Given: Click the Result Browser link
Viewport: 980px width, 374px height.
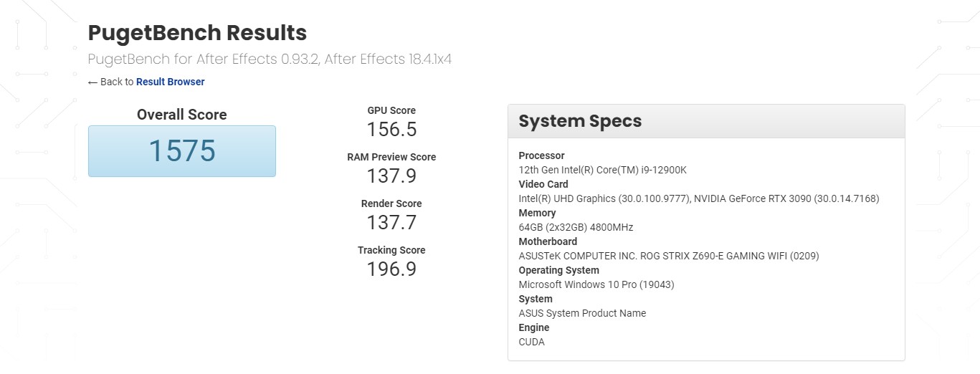Looking at the screenshot, I should [x=170, y=82].
